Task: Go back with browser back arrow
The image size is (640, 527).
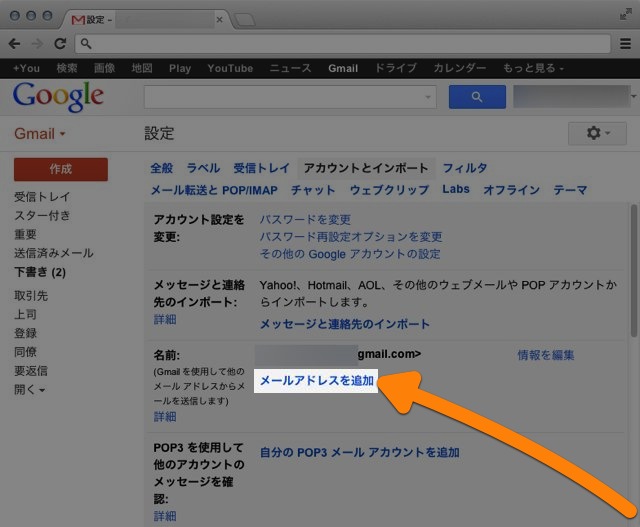Action: [15, 43]
